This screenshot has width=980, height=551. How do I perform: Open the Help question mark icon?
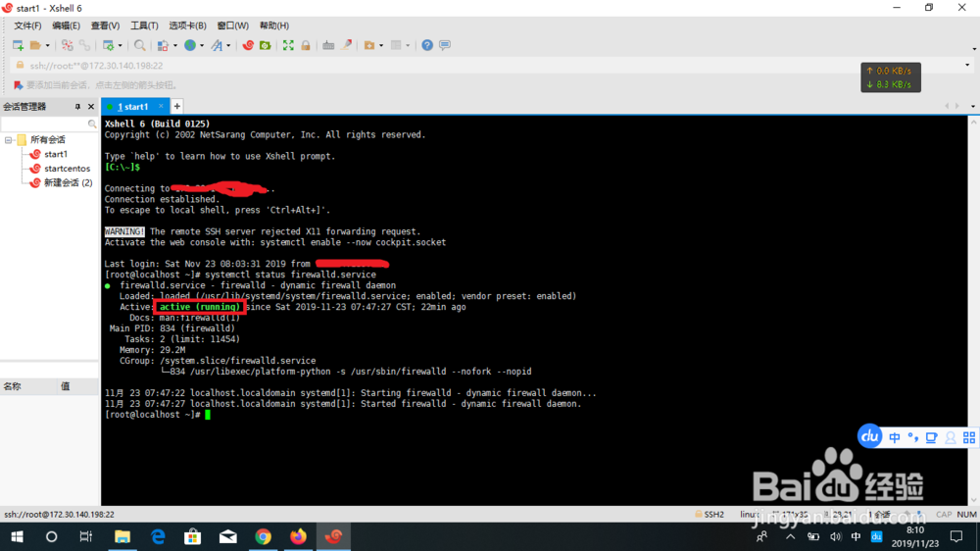427,45
